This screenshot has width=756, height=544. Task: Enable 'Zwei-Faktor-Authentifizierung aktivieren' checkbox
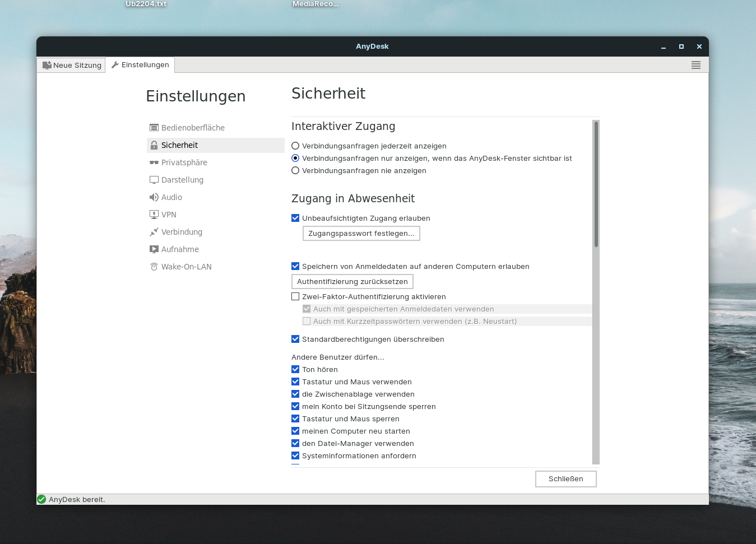pos(295,296)
